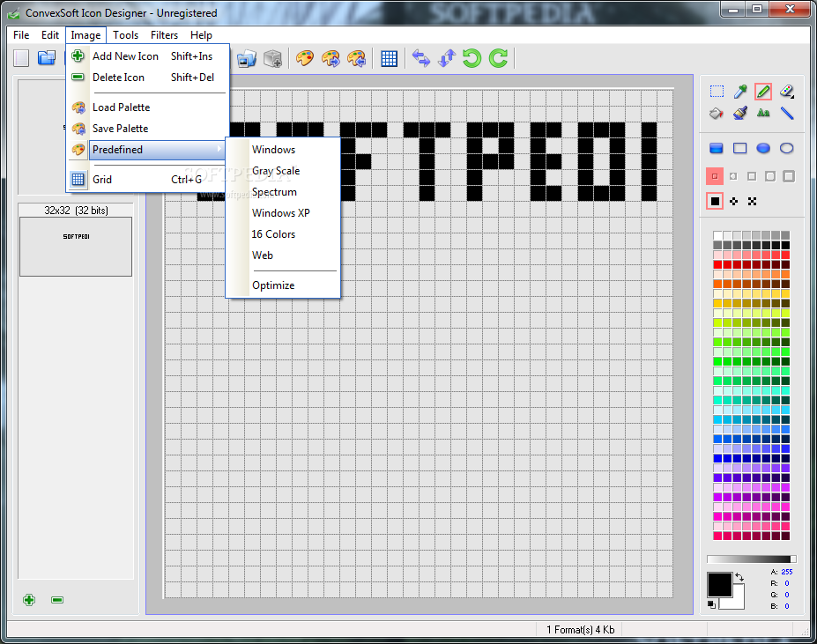Choose Delete Icon menu entry

click(x=148, y=78)
